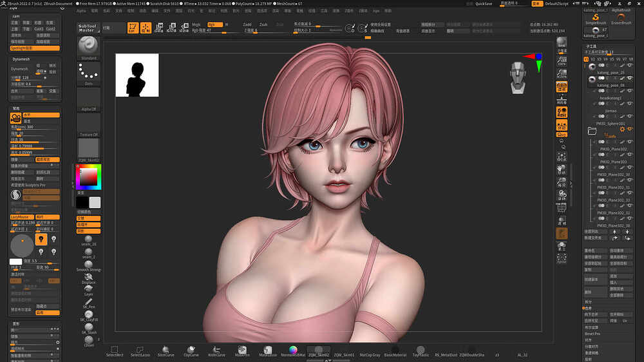The image size is (644, 362).
Task: Select the Rotate gizmo button
Action: pyautogui.click(x=184, y=28)
